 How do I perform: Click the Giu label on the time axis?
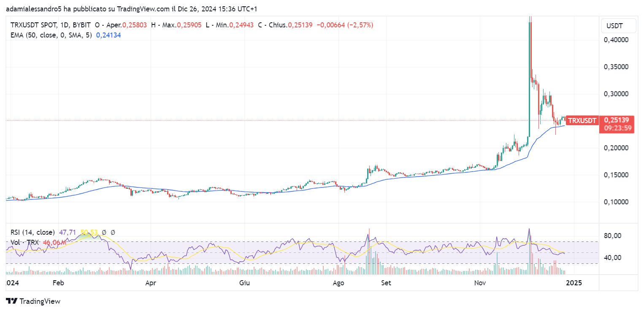244,283
